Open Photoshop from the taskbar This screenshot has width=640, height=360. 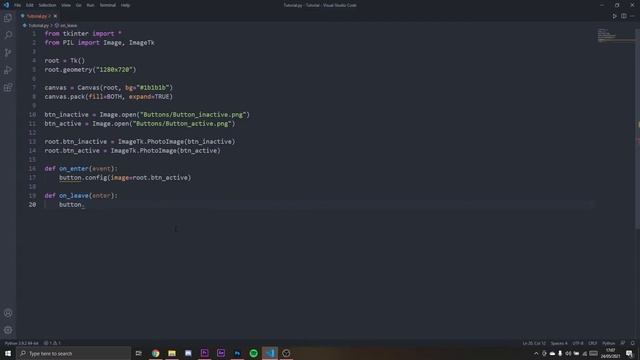tap(237, 353)
